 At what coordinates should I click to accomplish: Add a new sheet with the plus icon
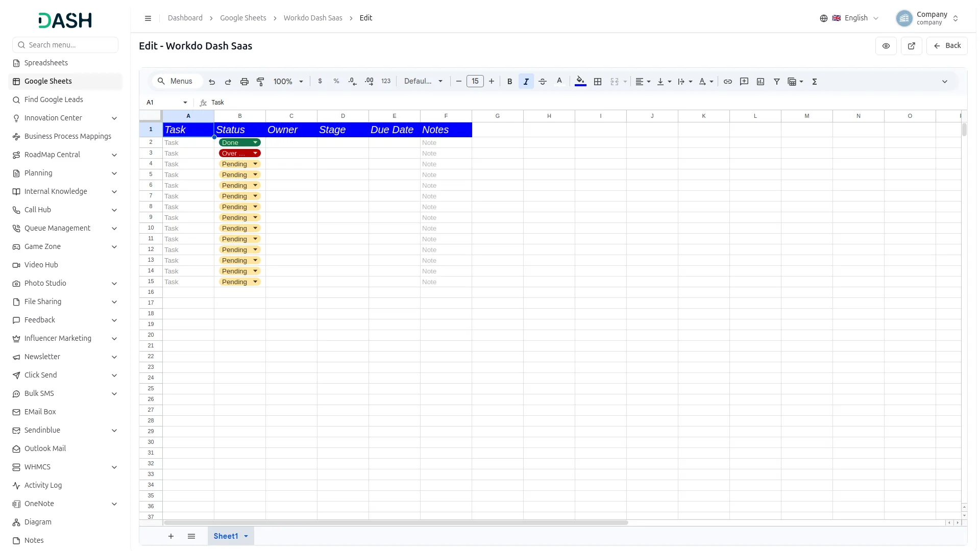click(x=171, y=536)
